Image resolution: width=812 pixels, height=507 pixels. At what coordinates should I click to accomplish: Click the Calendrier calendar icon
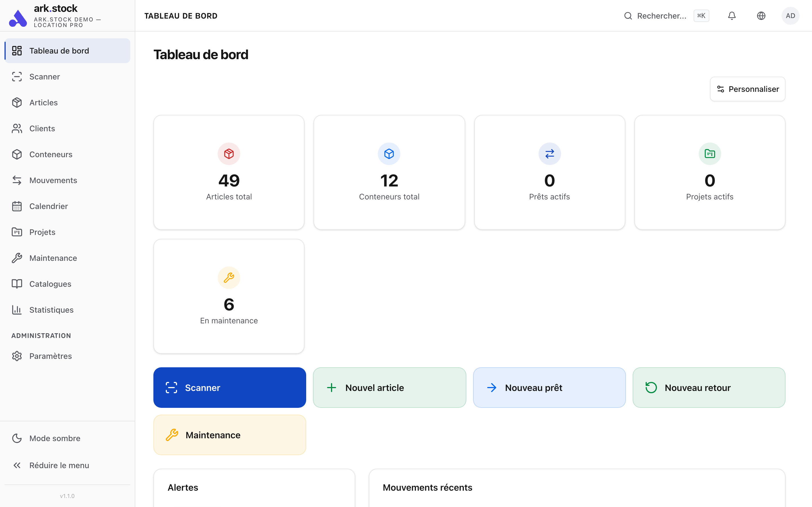17,206
